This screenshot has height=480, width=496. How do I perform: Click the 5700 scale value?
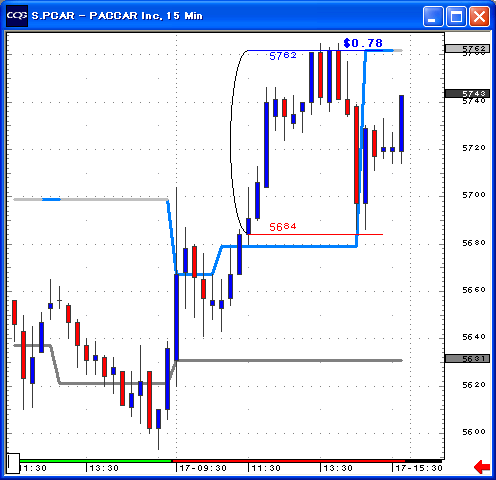(474, 195)
